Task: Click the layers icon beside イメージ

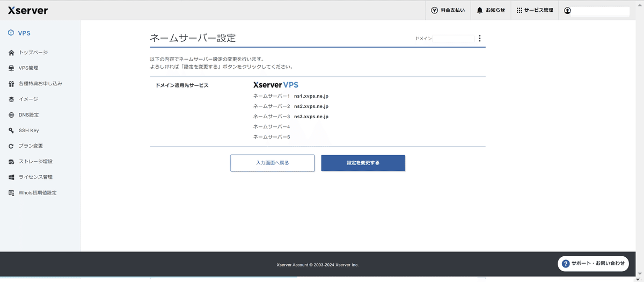Action: 11,99
